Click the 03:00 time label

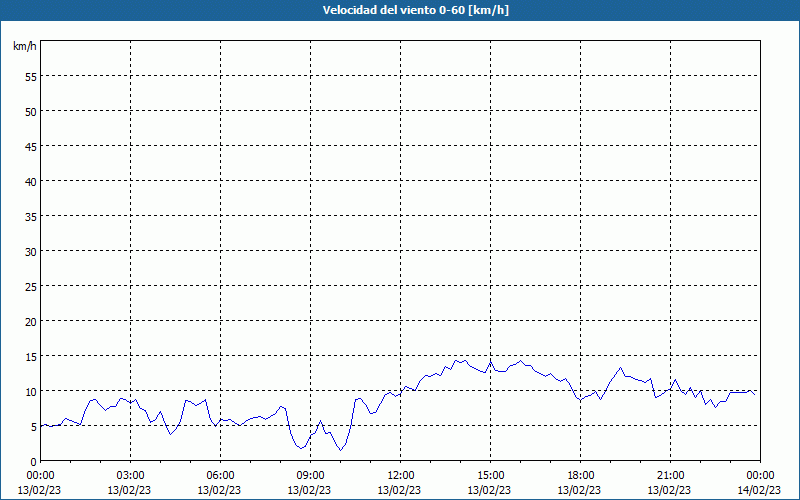pos(130,476)
